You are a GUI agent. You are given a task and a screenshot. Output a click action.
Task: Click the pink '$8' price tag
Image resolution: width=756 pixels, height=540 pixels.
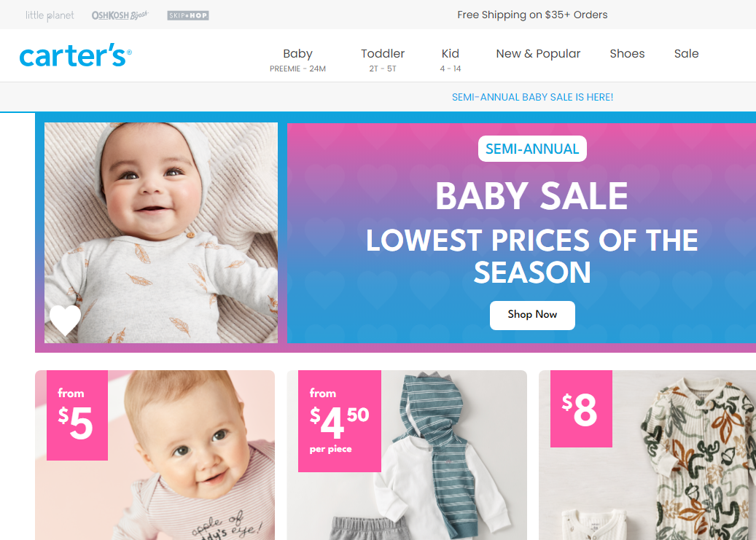coord(581,409)
